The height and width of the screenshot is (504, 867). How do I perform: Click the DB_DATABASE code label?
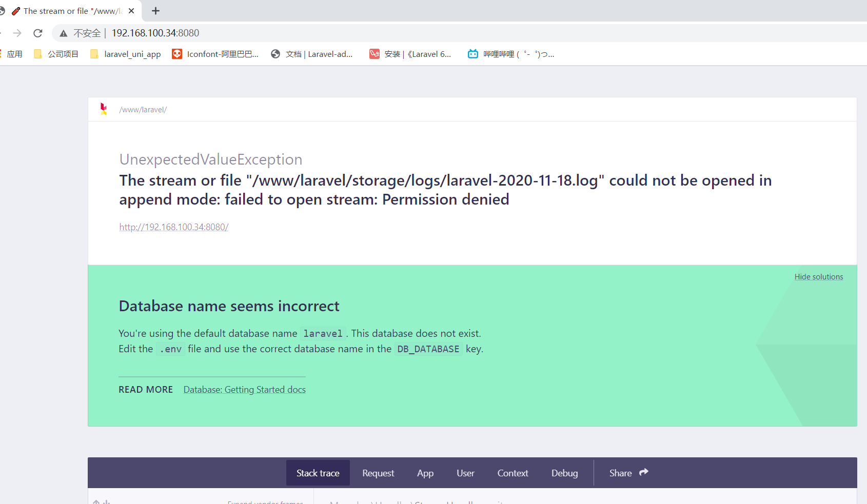coord(428,349)
